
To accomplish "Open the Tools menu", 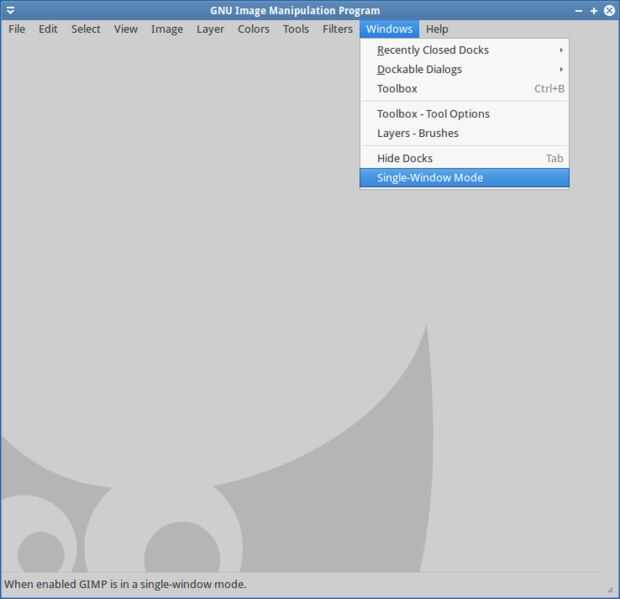I will (x=296, y=29).
